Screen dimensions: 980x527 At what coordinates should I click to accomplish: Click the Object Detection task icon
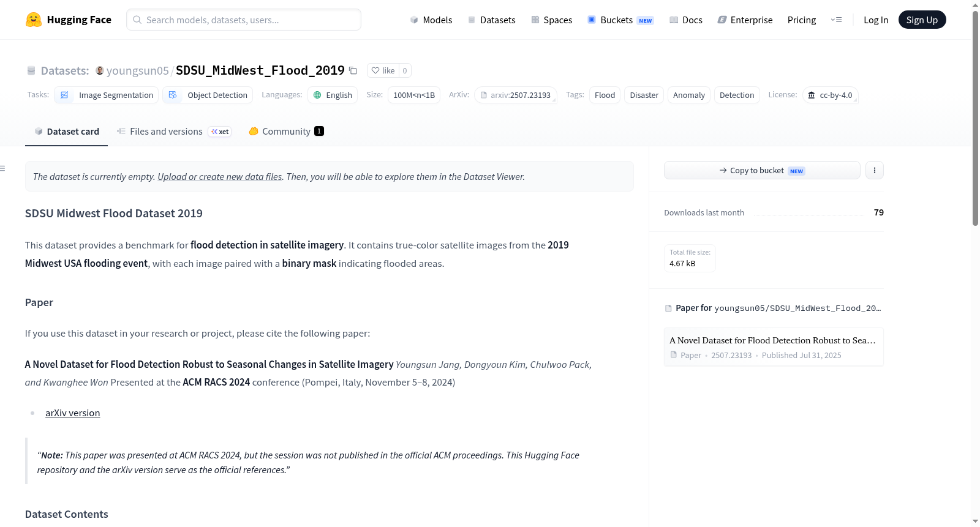173,95
